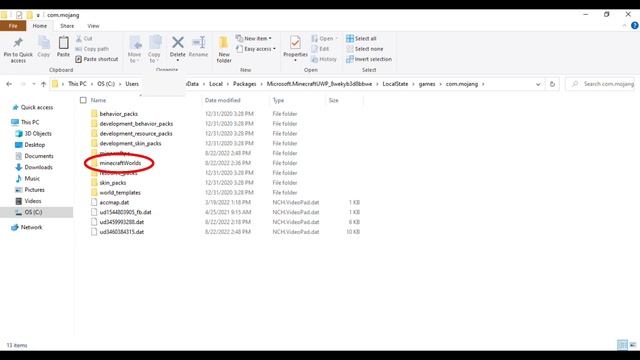The image size is (640, 360).
Task: Switch to large icons view
Action: [633, 345]
